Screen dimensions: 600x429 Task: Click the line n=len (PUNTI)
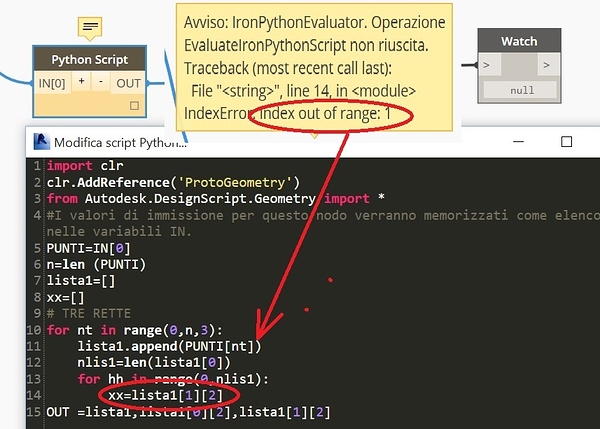96,264
